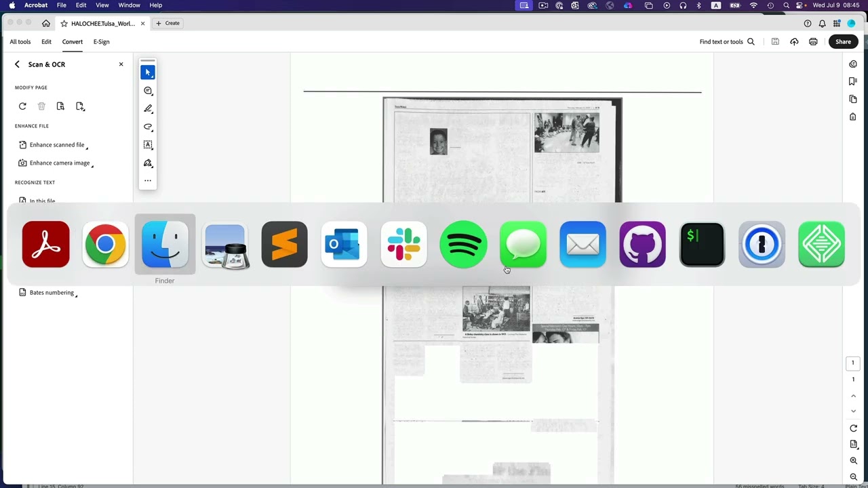The height and width of the screenshot is (488, 868).
Task: Open the File menu in the menu bar
Action: (x=62, y=5)
